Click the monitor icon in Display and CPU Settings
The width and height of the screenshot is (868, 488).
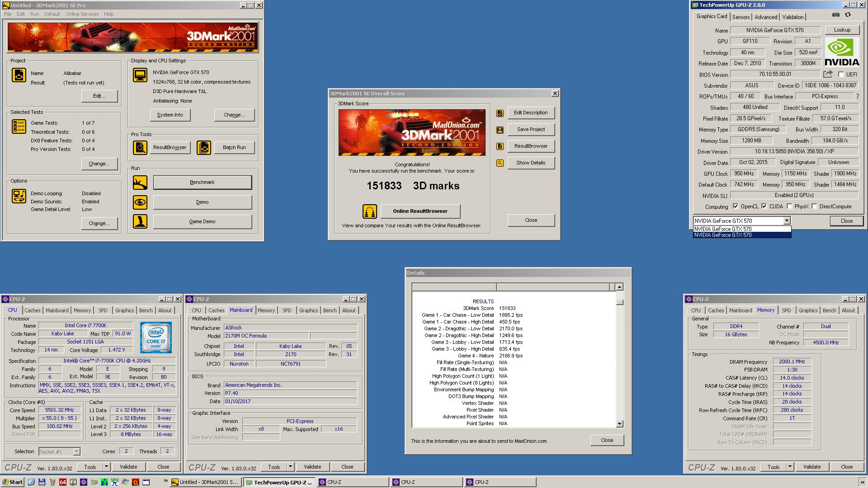coord(140,75)
